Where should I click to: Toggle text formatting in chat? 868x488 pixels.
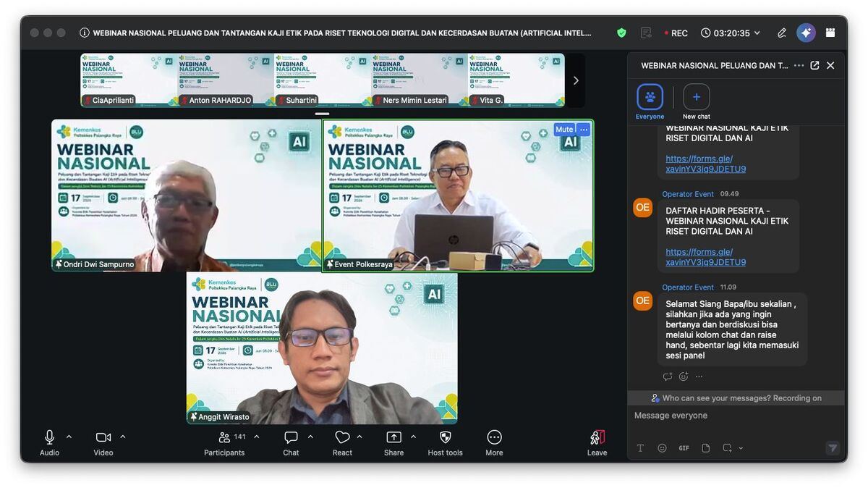pos(640,448)
